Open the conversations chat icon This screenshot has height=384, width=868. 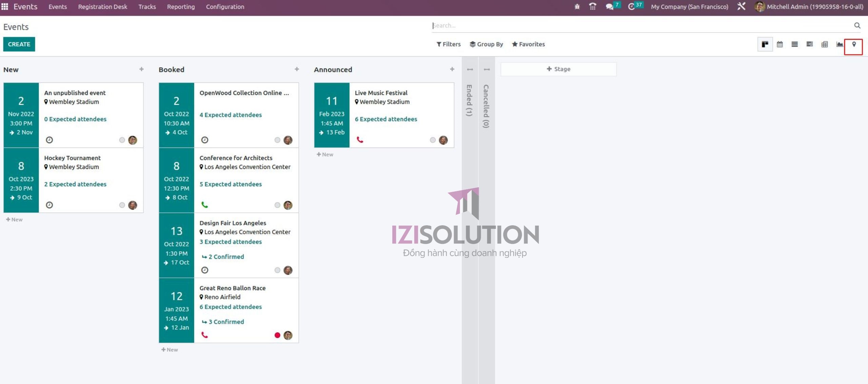[x=610, y=7]
